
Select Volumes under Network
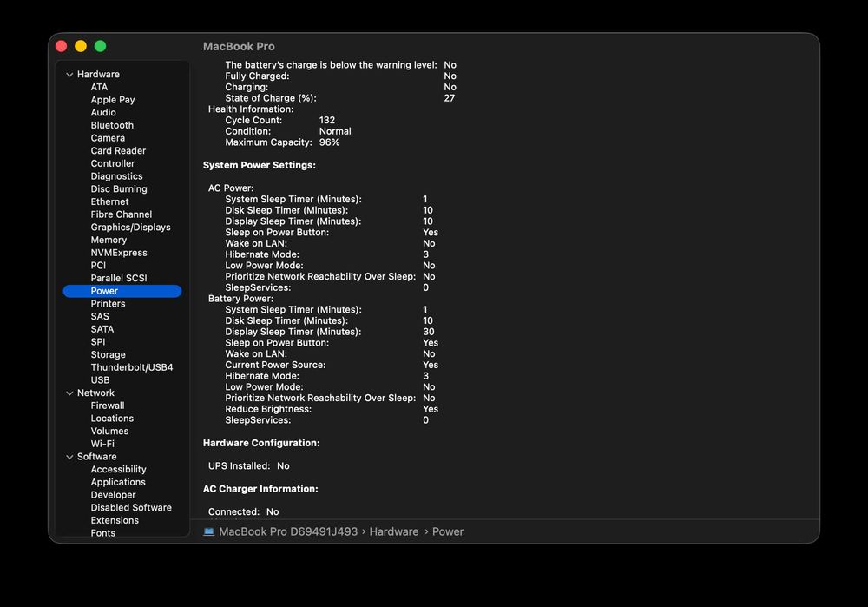click(109, 431)
